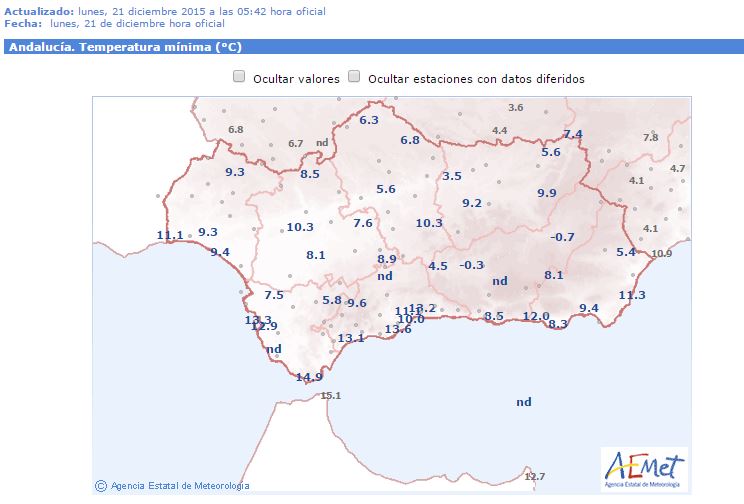Select the 4.5 station value

click(438, 266)
